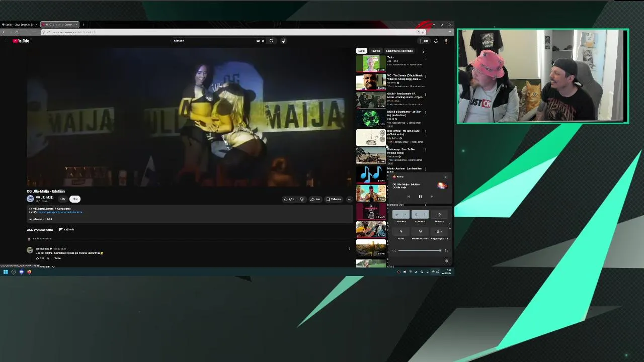Skip to previous track in the media flyout
This screenshot has width=644, height=362.
coord(408,197)
